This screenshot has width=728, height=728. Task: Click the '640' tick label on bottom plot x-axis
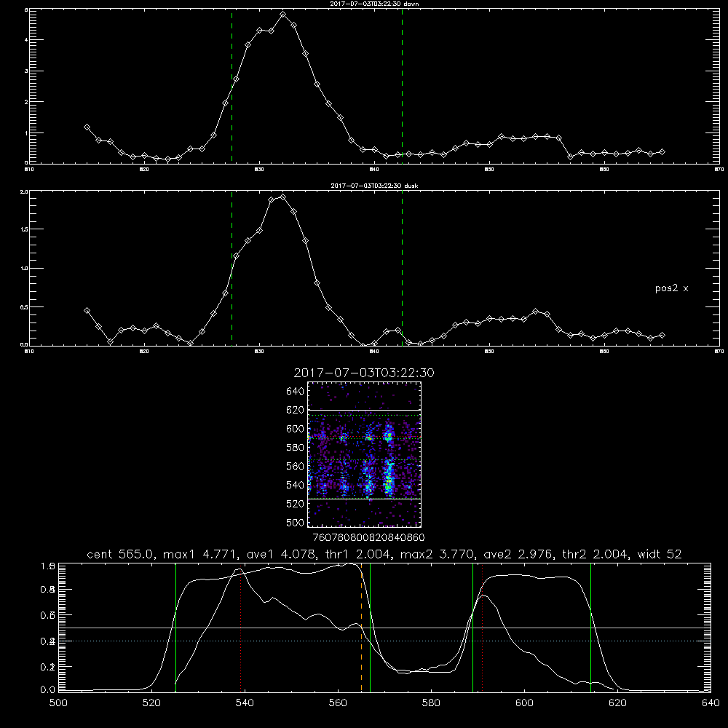tap(711, 703)
